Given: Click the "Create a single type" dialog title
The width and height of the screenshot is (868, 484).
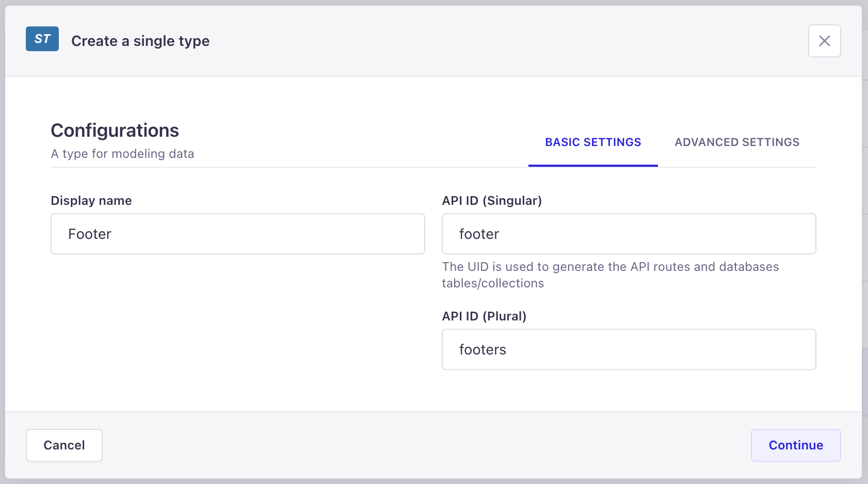Looking at the screenshot, I should pos(140,41).
